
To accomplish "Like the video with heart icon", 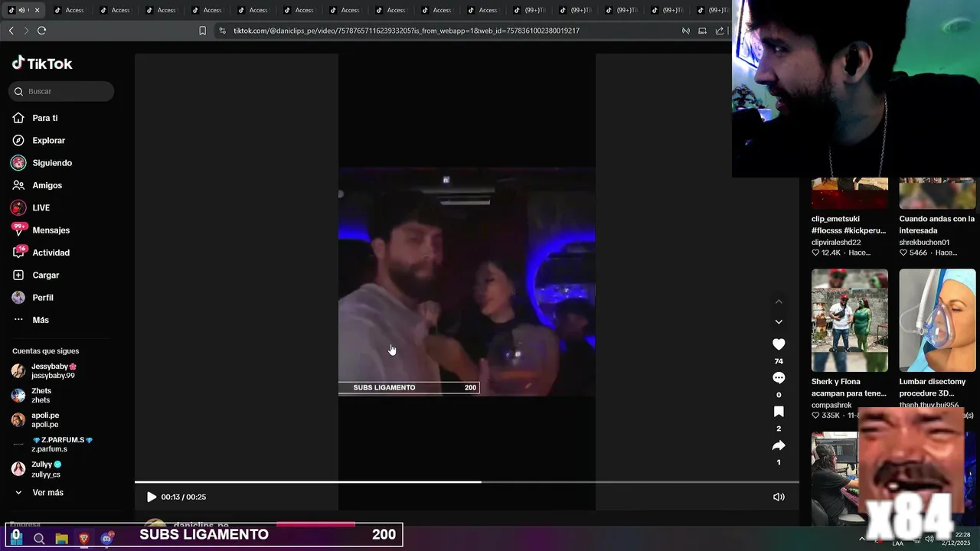I will pos(779,344).
